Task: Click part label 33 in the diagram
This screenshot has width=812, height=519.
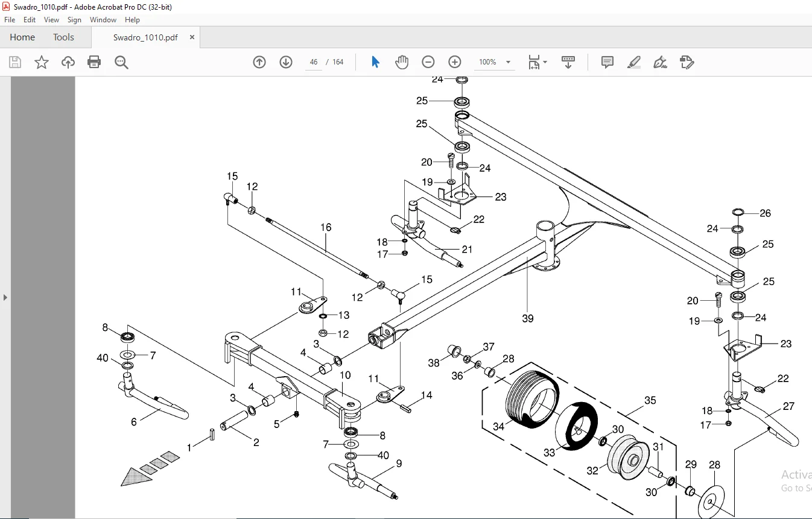Action: (548, 452)
